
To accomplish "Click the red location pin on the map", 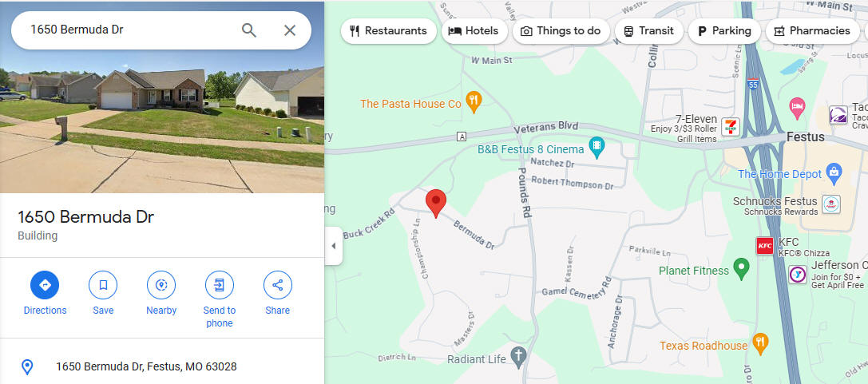I will [436, 203].
